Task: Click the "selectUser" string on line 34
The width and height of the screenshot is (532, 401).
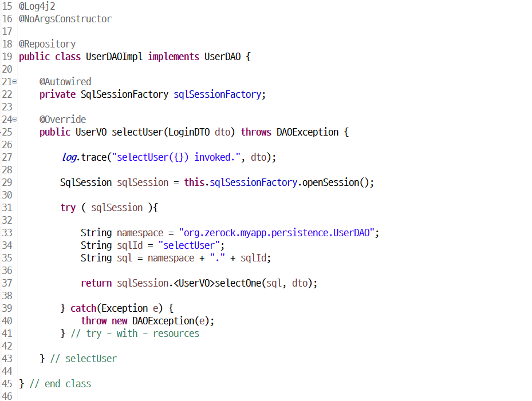Action: coord(189,245)
